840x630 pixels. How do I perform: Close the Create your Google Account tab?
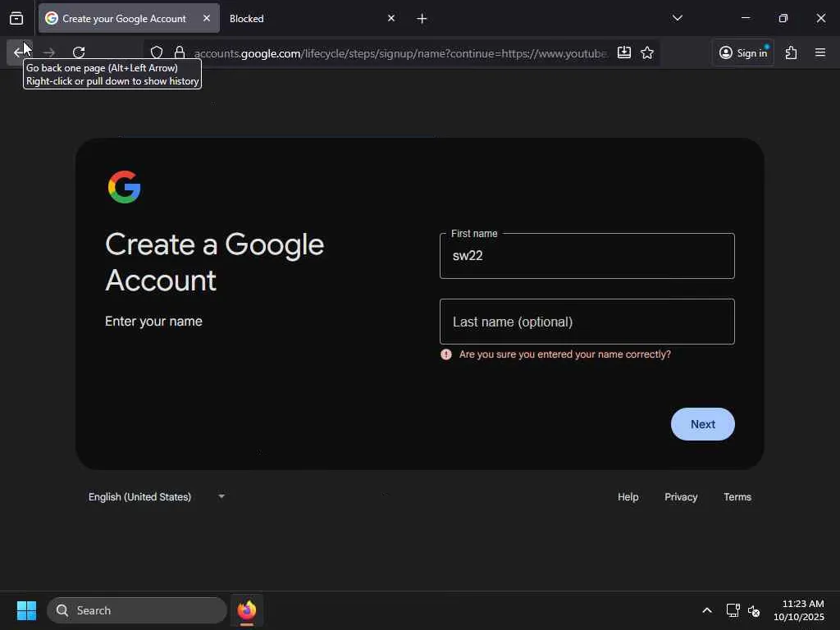(207, 18)
